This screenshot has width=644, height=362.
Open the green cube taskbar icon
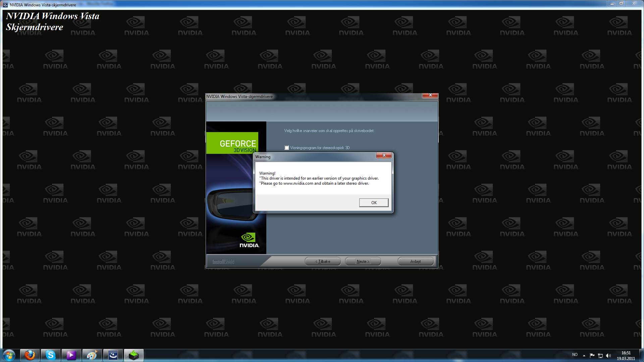tap(134, 355)
